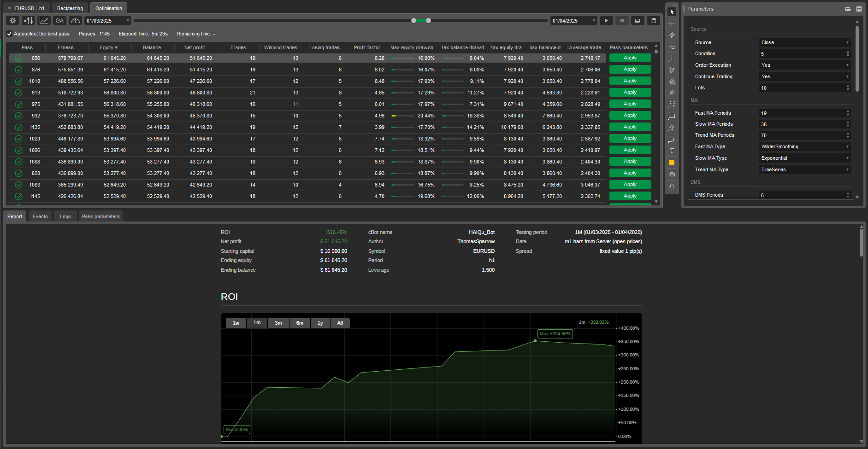Toggle Autoselect the best pass checkbox
The width and height of the screenshot is (868, 449).
tap(9, 34)
